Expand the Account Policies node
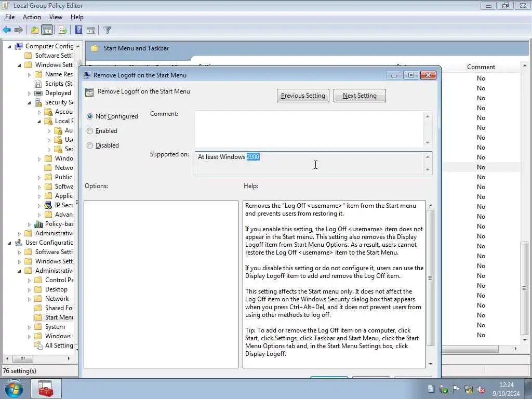 click(39, 112)
